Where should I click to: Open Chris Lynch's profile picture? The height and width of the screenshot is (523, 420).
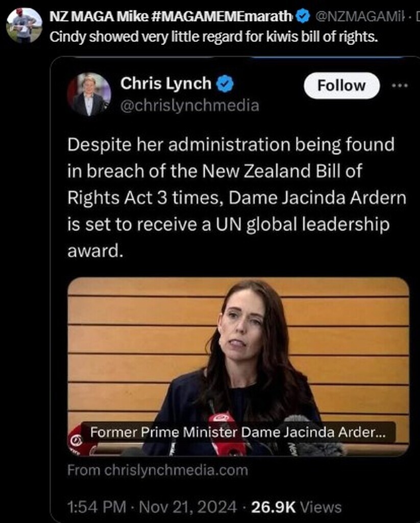coord(89,94)
